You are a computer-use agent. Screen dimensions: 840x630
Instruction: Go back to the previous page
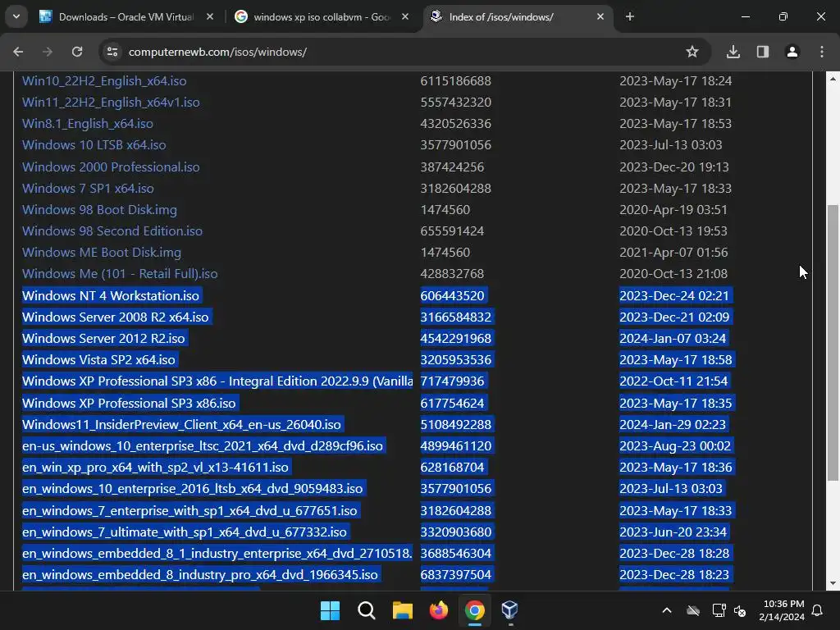tap(18, 52)
